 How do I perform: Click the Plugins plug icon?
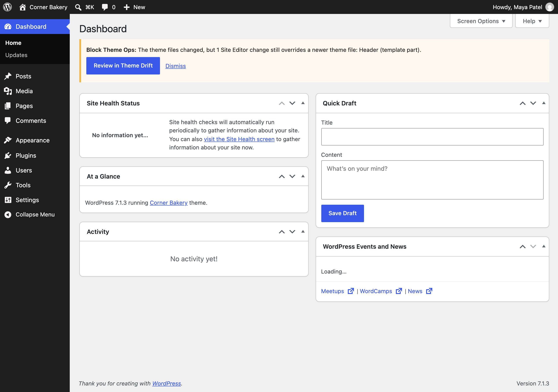pos(8,155)
